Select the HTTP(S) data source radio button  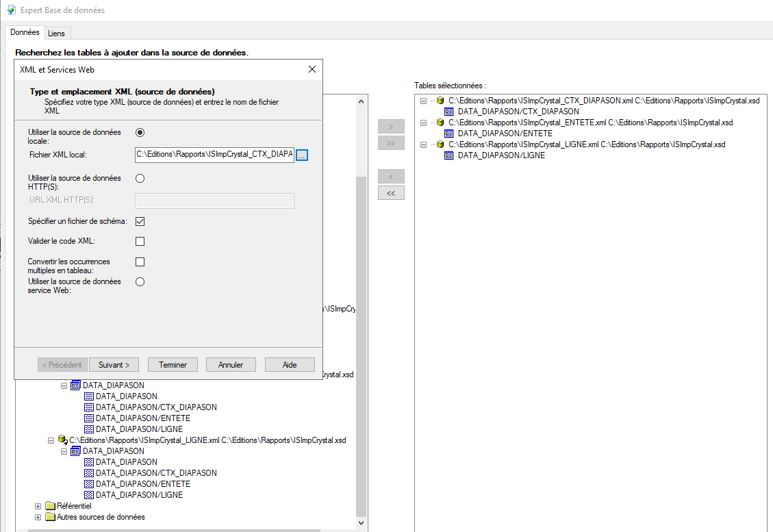coord(140,178)
